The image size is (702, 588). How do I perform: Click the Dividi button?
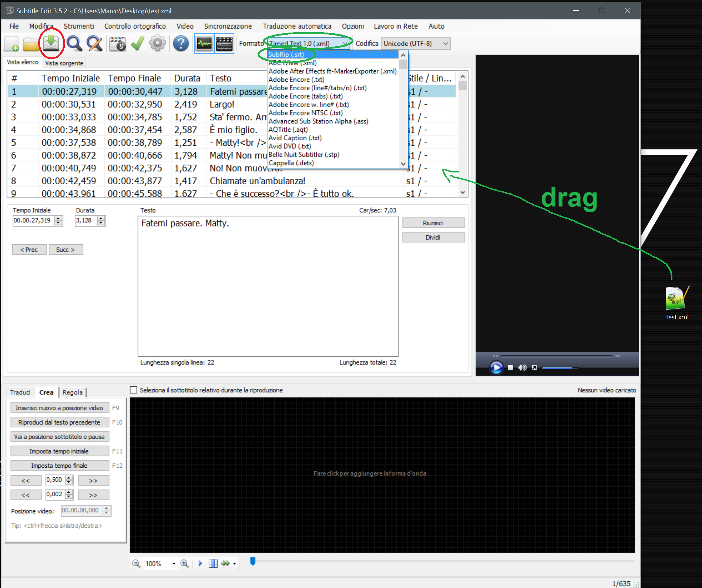click(x=433, y=237)
